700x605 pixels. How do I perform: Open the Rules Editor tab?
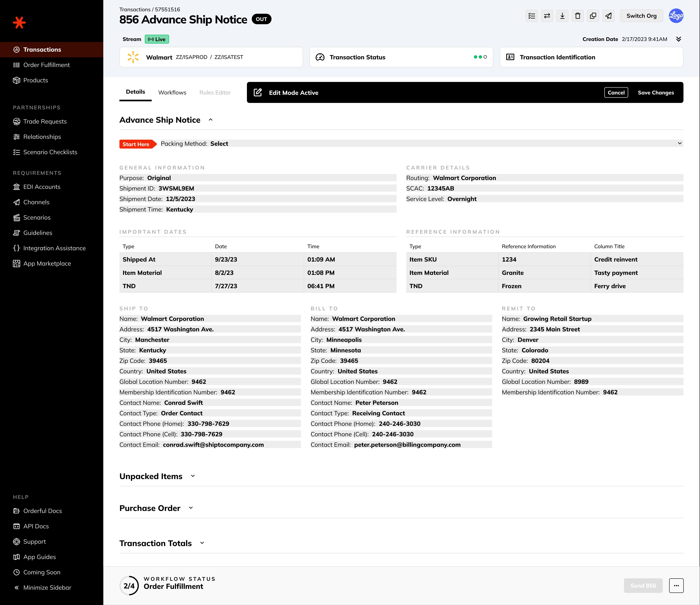click(215, 92)
